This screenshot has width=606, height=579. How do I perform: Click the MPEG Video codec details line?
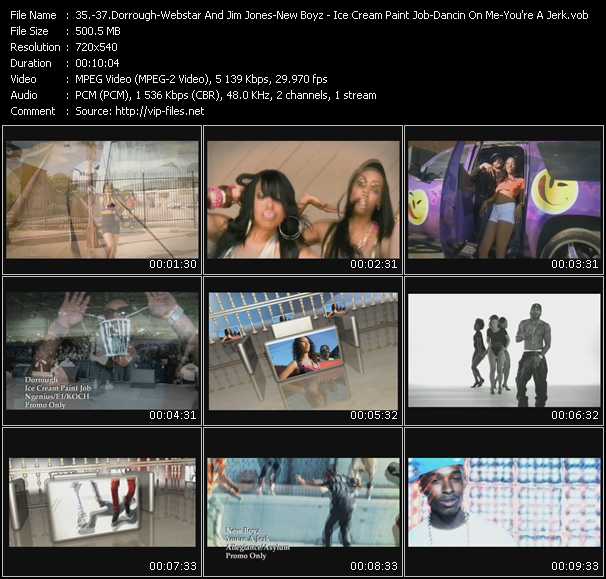coord(201,79)
